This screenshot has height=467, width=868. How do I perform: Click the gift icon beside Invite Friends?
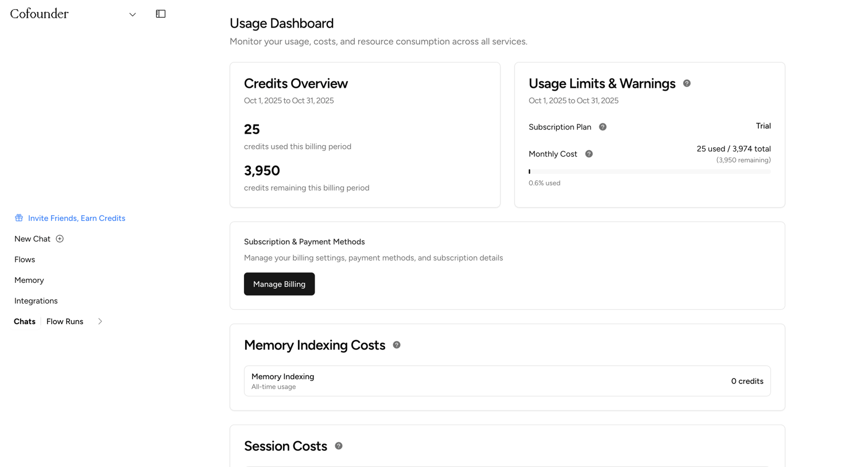coord(19,218)
